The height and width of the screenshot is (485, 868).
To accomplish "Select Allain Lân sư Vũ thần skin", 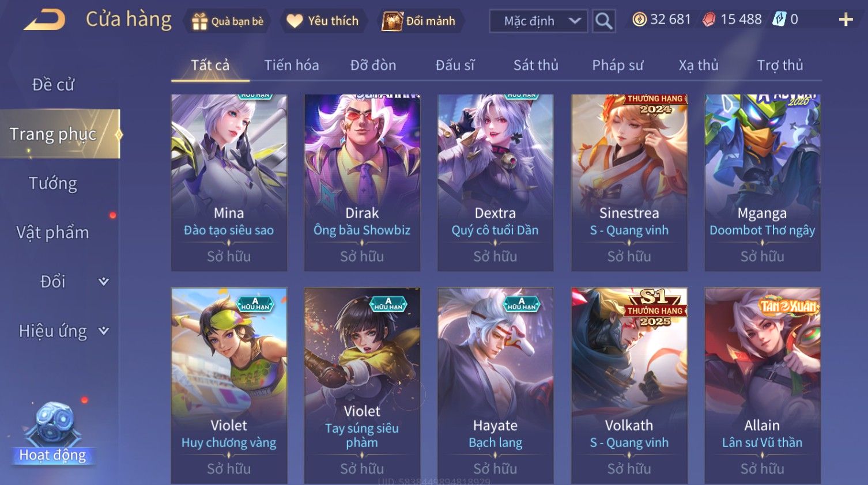I will click(x=763, y=385).
